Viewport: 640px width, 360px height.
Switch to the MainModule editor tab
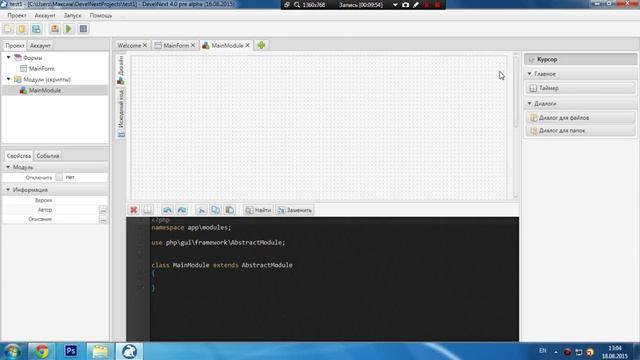pos(227,45)
